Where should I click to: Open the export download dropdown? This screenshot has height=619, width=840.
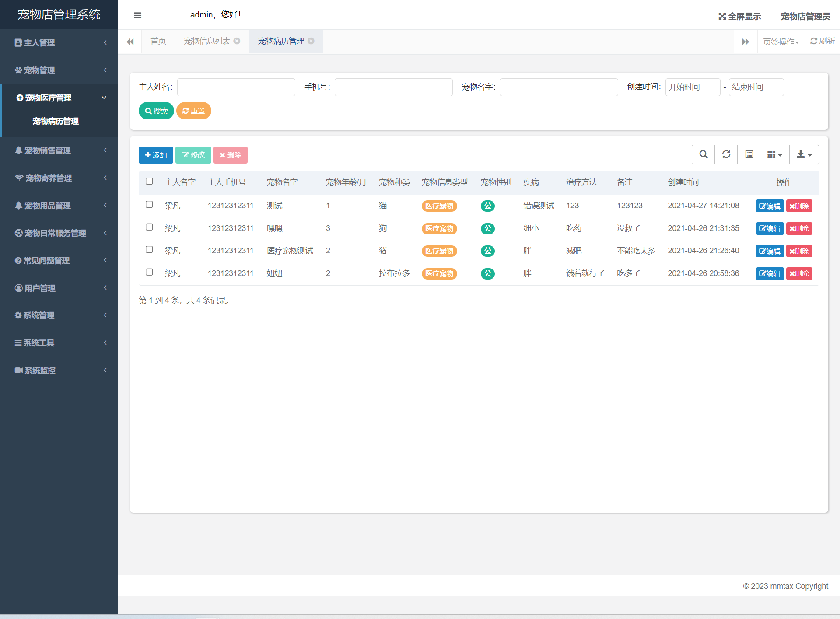(804, 154)
